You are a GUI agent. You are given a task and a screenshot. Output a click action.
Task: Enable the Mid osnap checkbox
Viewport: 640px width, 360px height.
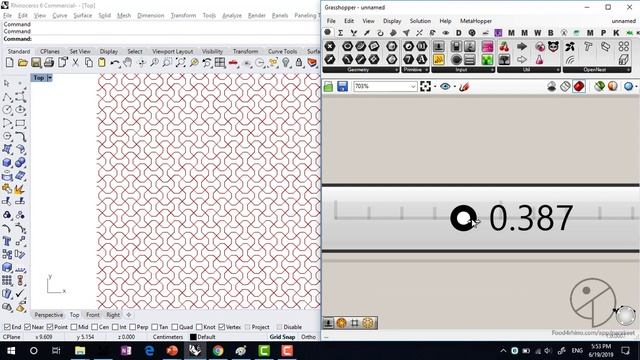tap(74, 327)
